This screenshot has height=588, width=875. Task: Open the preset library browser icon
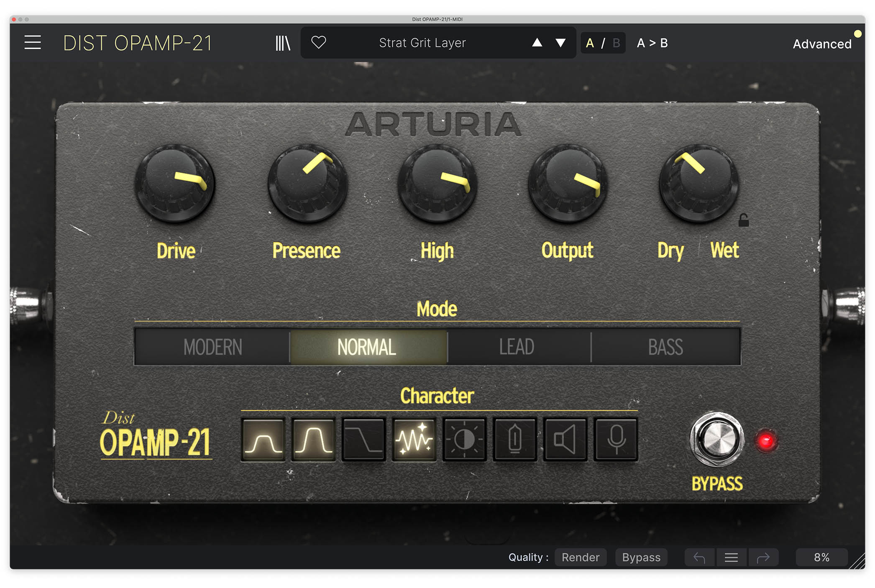tap(283, 43)
